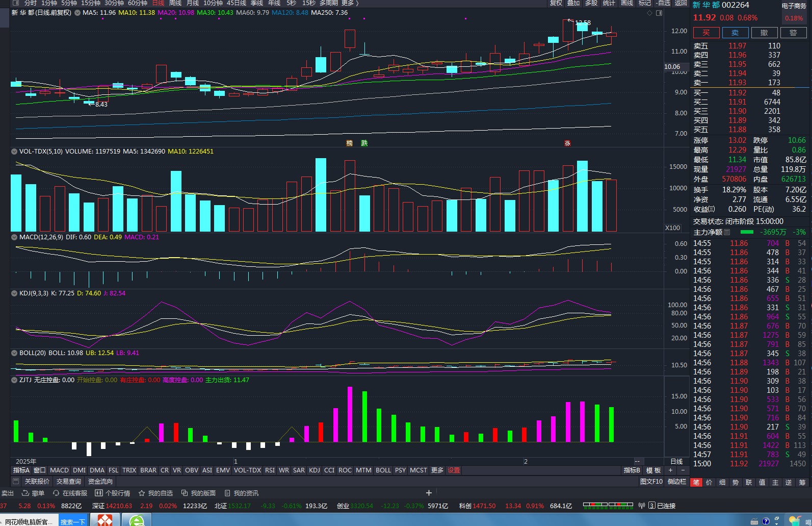812x526 pixels.
Task: Click the 画线 drawing toolbar item
Action: point(627,3)
